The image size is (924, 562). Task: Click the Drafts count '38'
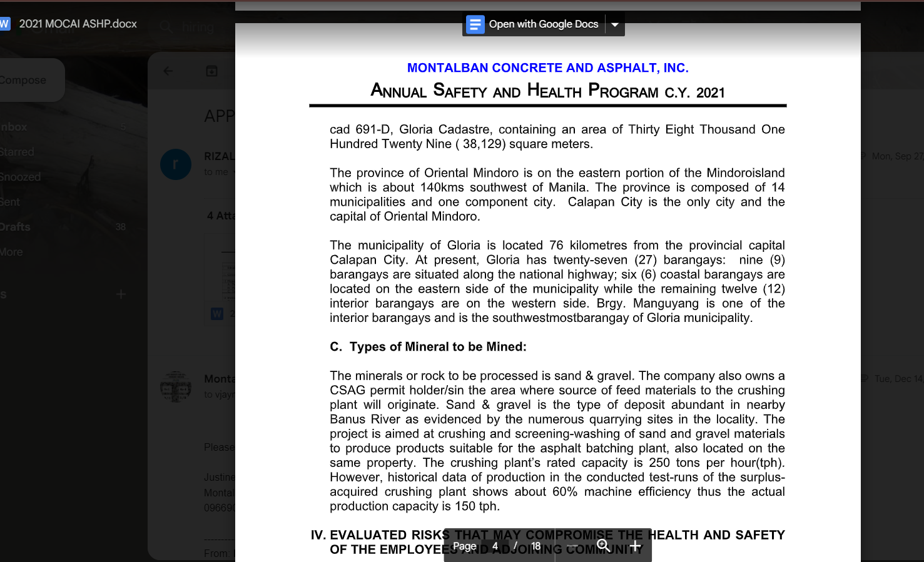click(x=121, y=227)
